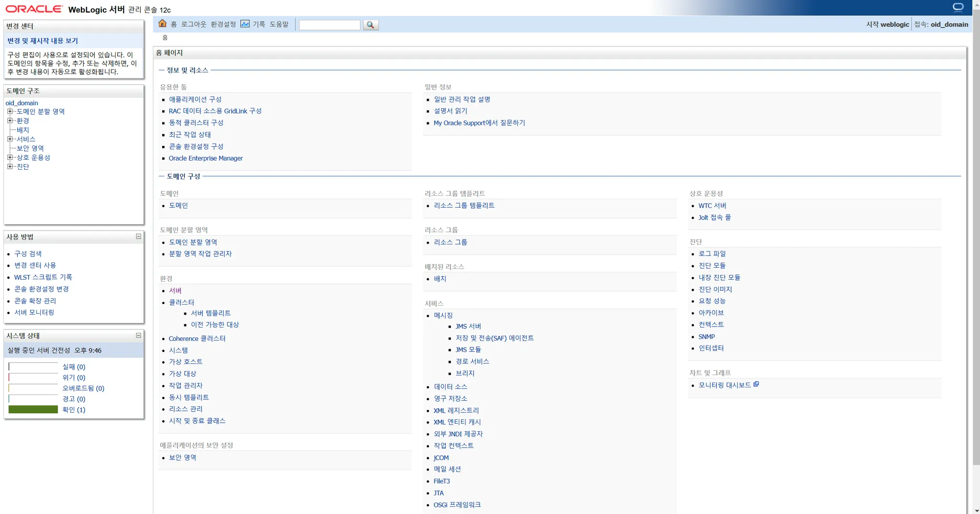The image size is (980, 514).
Task: Open 서버 모니터링 help link
Action: click(x=34, y=313)
